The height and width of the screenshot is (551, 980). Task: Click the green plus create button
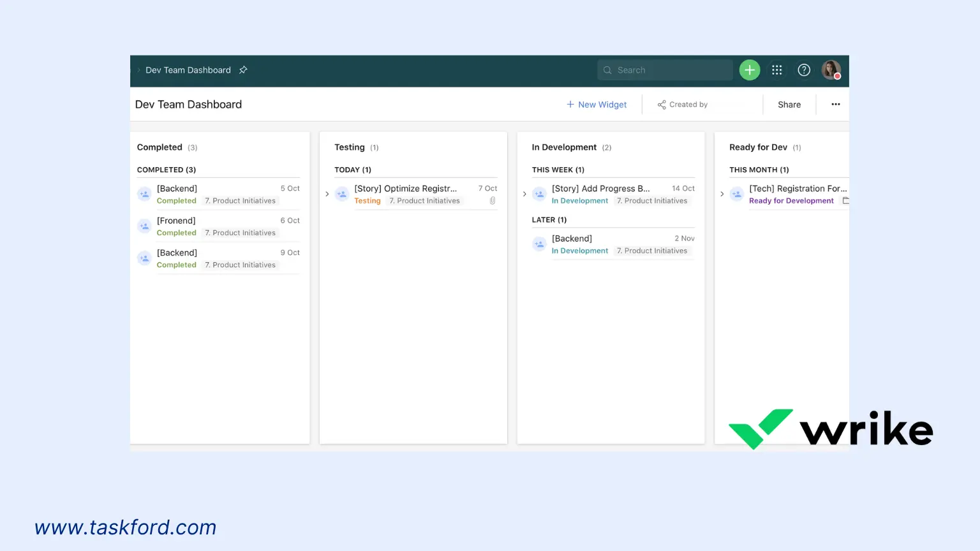click(x=749, y=70)
